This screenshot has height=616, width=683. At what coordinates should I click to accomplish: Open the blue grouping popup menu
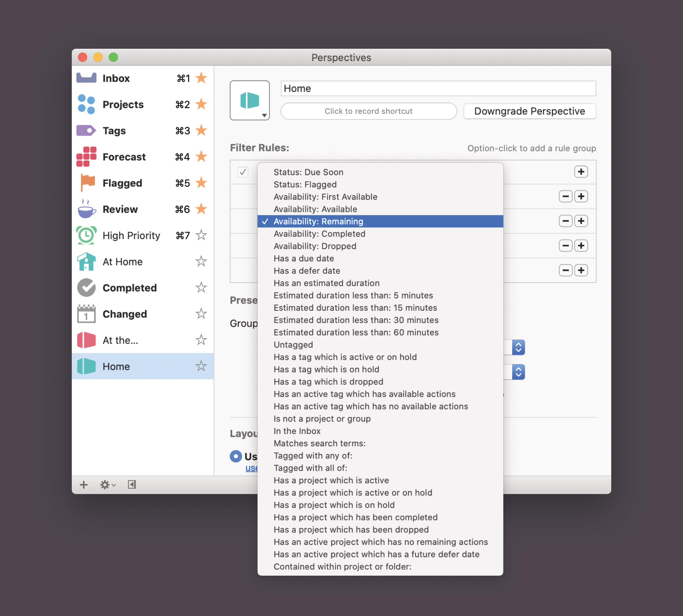coord(519,347)
